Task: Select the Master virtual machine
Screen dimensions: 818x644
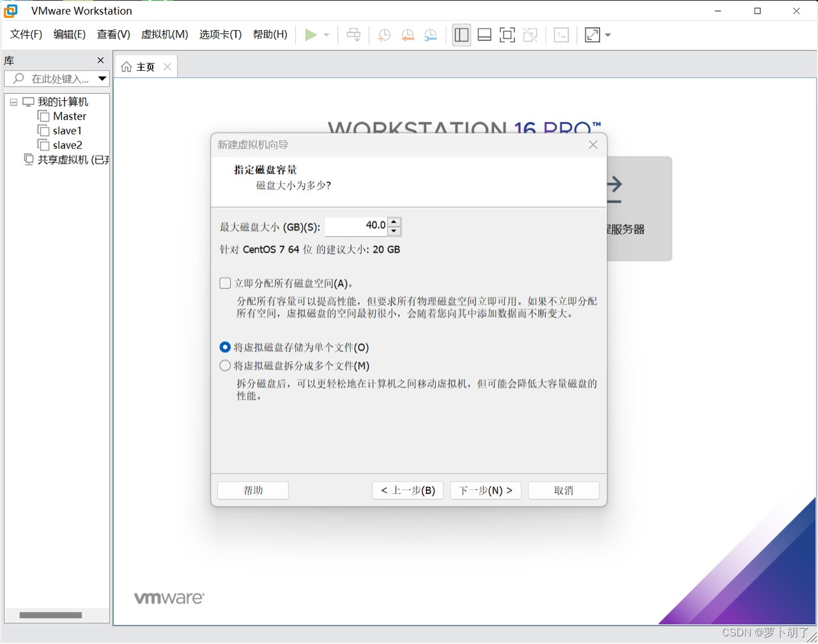Action: pyautogui.click(x=70, y=116)
